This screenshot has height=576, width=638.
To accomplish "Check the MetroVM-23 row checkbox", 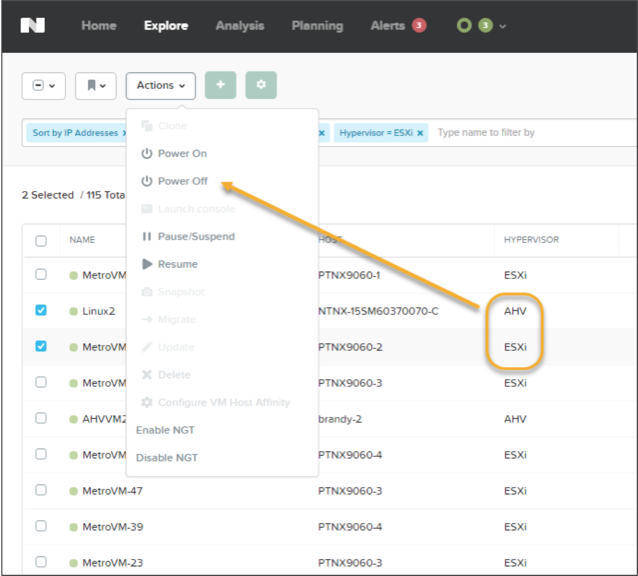I will [x=41, y=562].
